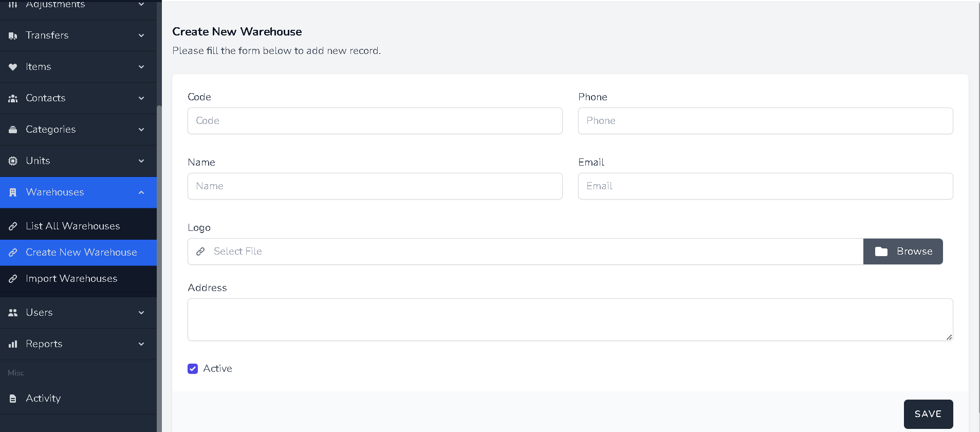980x432 pixels.
Task: Focus the Code input field
Action: (x=375, y=121)
